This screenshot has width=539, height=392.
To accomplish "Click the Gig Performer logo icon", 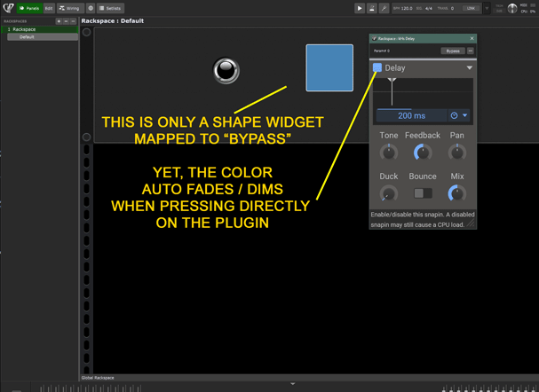I will 7,7.
